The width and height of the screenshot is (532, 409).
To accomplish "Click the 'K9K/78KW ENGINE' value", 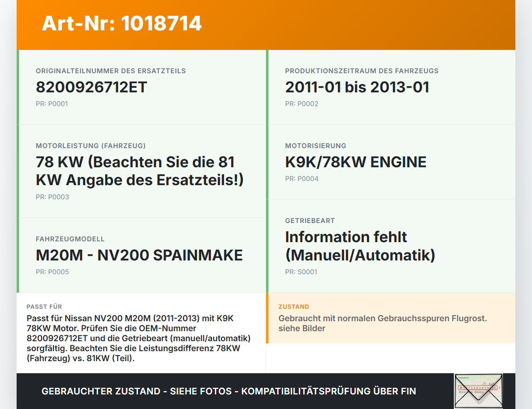I will point(356,162).
